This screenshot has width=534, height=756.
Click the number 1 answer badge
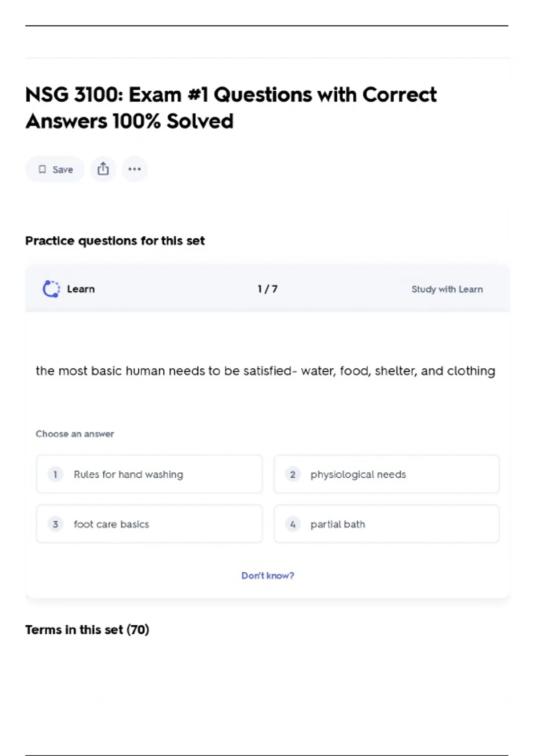coord(55,475)
